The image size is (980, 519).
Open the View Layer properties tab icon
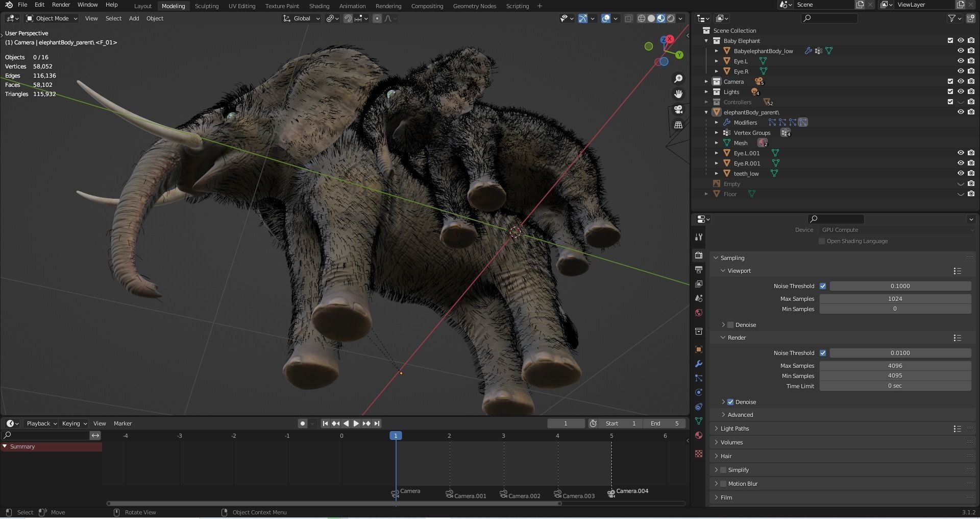point(699,284)
